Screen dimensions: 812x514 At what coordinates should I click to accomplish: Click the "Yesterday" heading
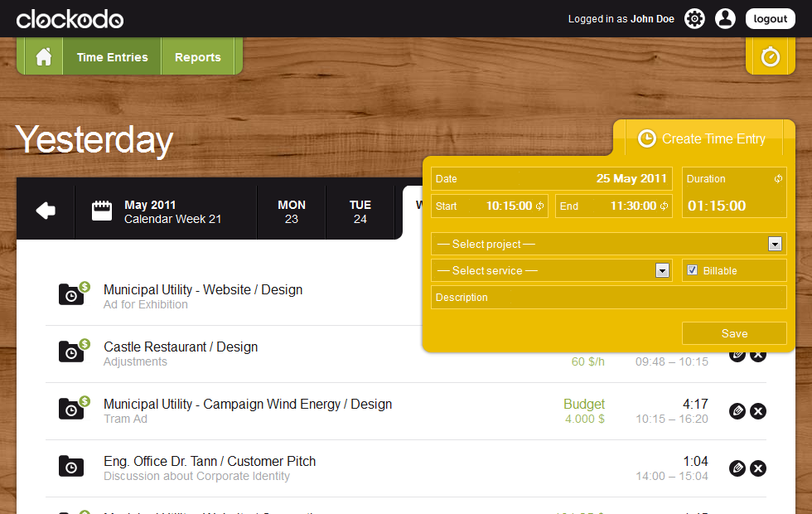point(94,140)
